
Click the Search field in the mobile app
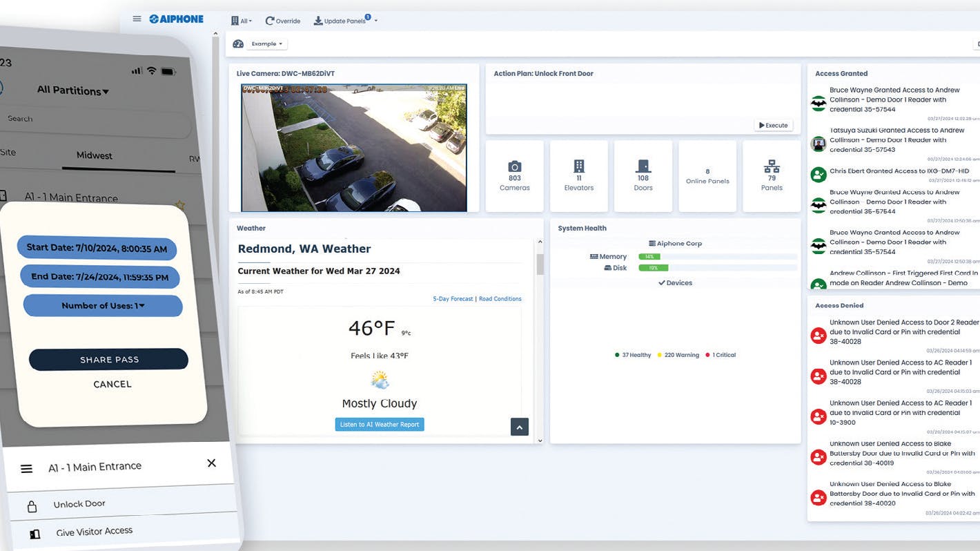coord(97,118)
